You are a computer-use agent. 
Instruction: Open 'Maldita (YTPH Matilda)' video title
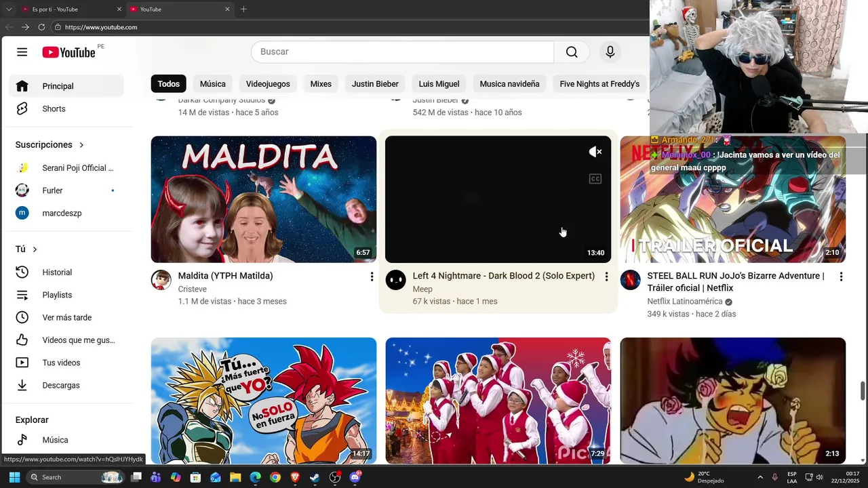coord(225,276)
